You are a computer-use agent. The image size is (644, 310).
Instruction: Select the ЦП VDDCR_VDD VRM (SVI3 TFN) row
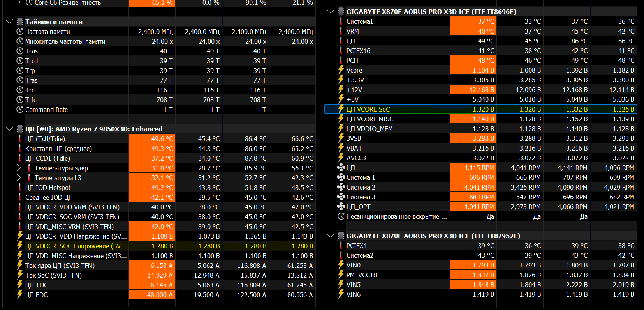165,207
